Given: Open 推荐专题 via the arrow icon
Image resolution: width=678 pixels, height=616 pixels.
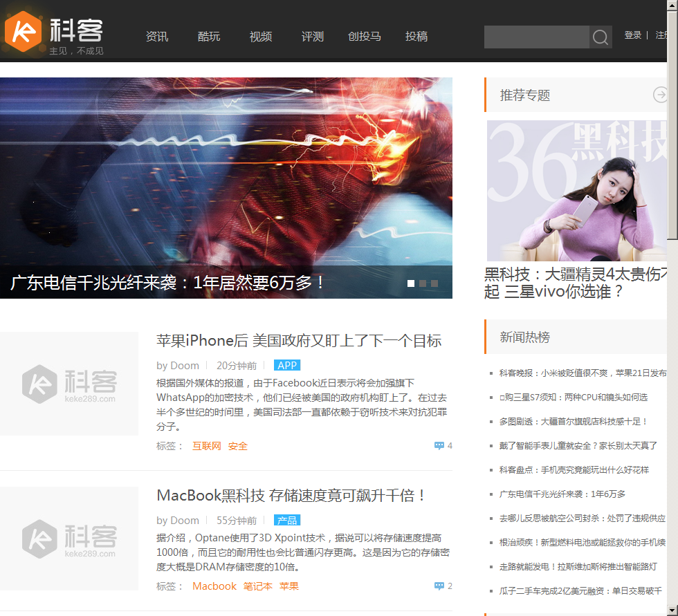Looking at the screenshot, I should (660, 95).
